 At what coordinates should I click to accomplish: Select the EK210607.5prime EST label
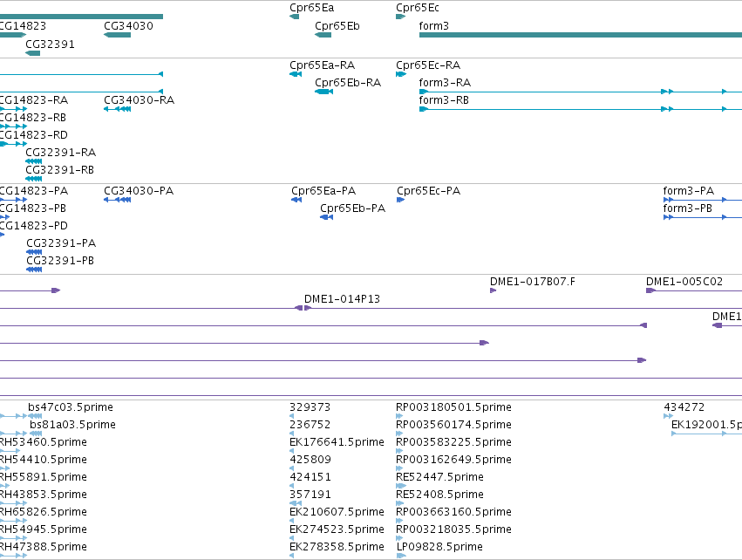click(x=337, y=512)
